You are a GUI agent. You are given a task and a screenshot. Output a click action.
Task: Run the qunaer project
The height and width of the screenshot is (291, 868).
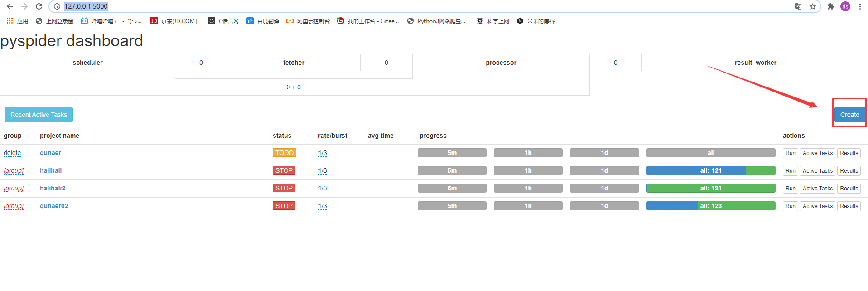791,153
